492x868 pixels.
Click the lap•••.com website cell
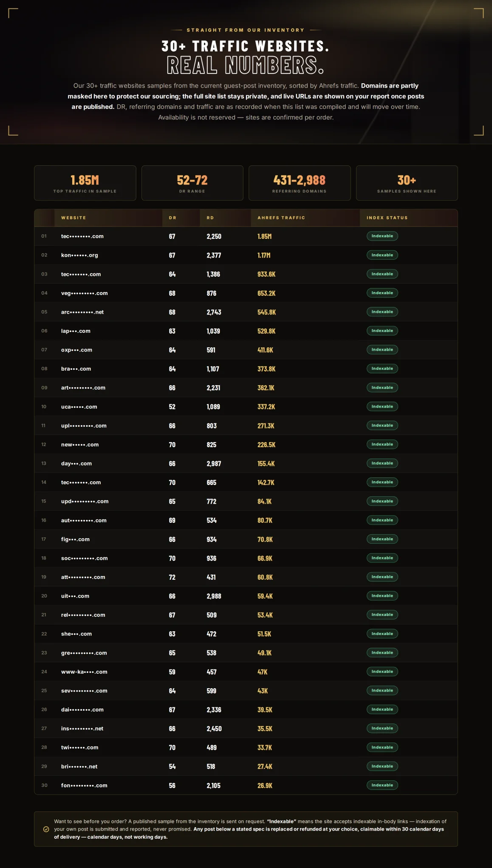pos(76,331)
